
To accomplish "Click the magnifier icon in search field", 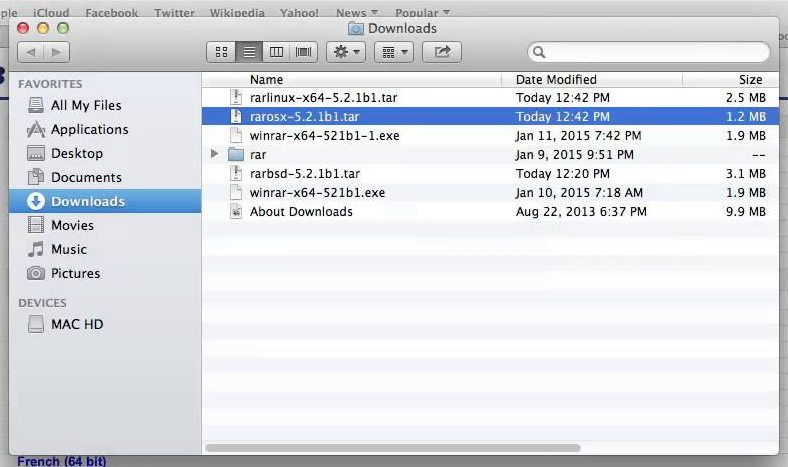I will pos(539,52).
